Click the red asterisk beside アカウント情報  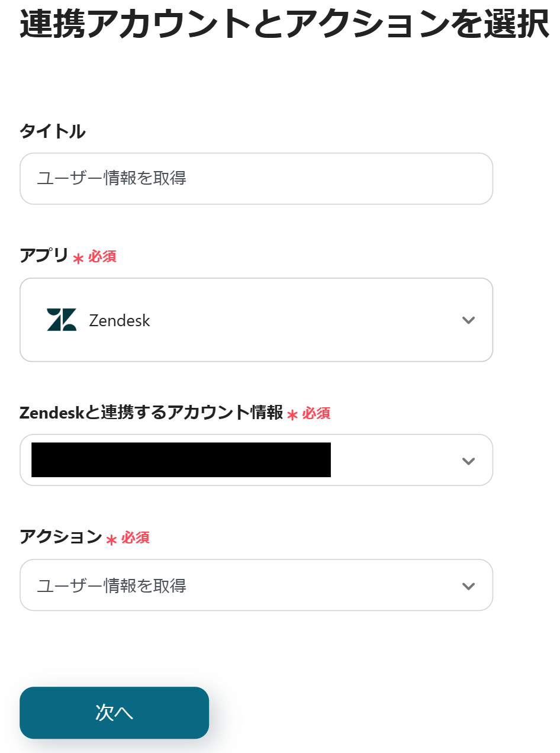pos(292,415)
